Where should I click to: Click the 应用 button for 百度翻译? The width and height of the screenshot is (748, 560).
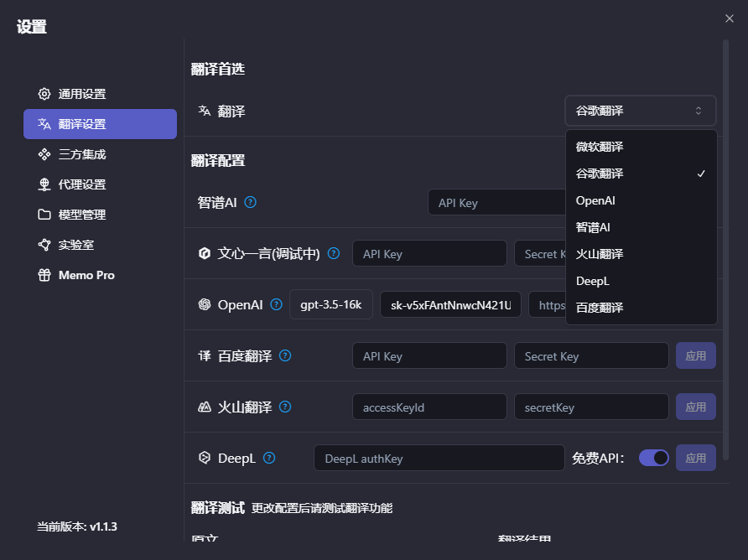coord(696,355)
